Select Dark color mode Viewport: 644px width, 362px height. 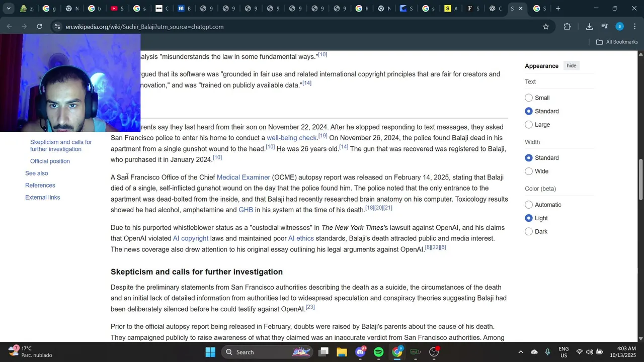click(x=529, y=232)
